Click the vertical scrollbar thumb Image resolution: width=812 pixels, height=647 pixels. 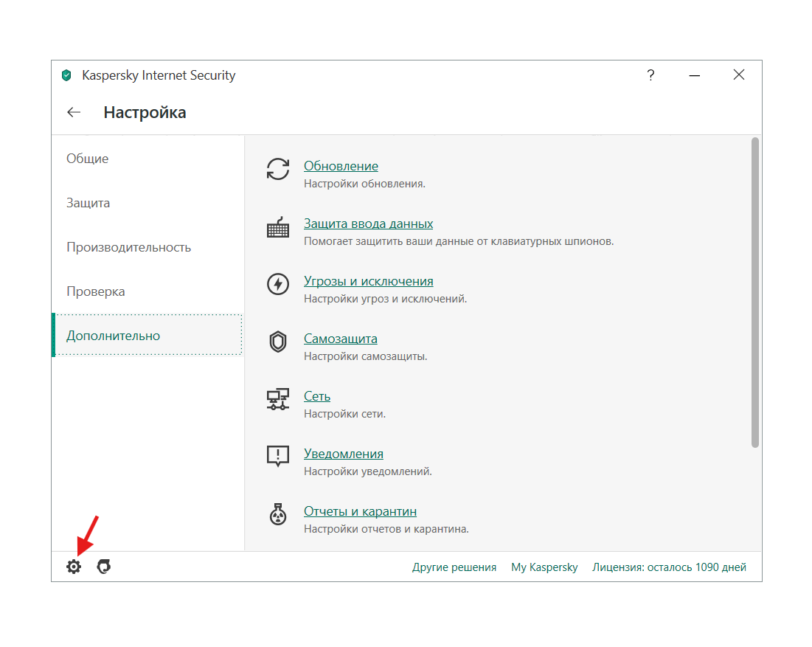pyautogui.click(x=755, y=293)
